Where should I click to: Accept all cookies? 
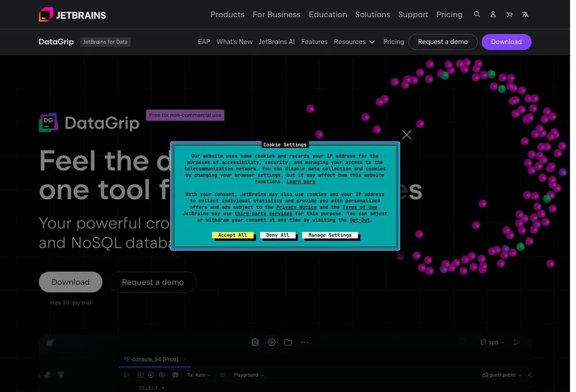tap(233, 235)
